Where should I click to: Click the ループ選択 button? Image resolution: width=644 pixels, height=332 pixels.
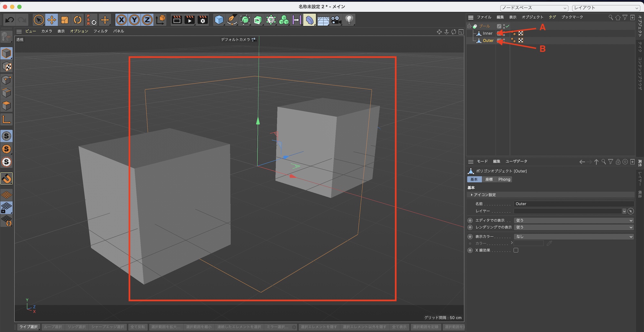click(x=53, y=327)
